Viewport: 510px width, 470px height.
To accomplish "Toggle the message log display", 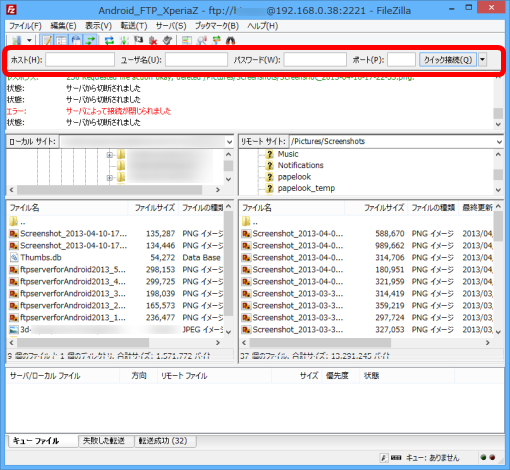I will click(46, 41).
